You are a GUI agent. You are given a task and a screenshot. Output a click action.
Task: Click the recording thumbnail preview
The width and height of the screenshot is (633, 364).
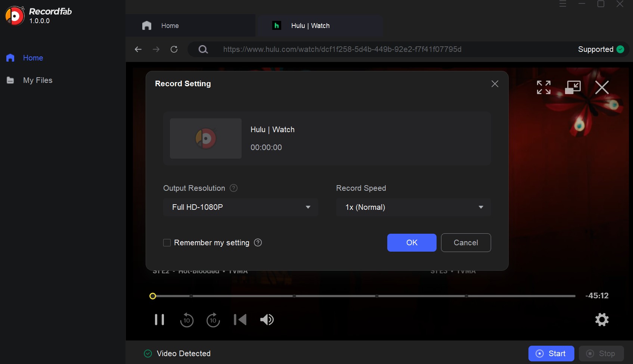pos(206,139)
